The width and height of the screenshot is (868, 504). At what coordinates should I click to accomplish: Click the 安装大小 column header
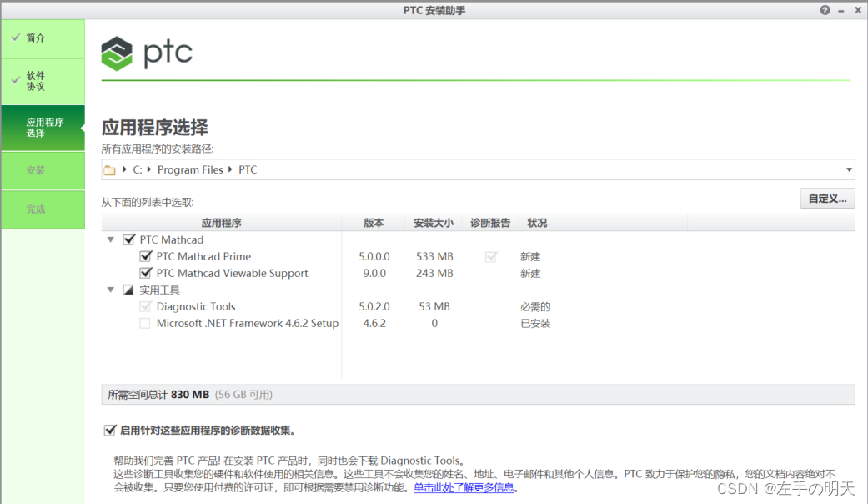pyautogui.click(x=434, y=223)
